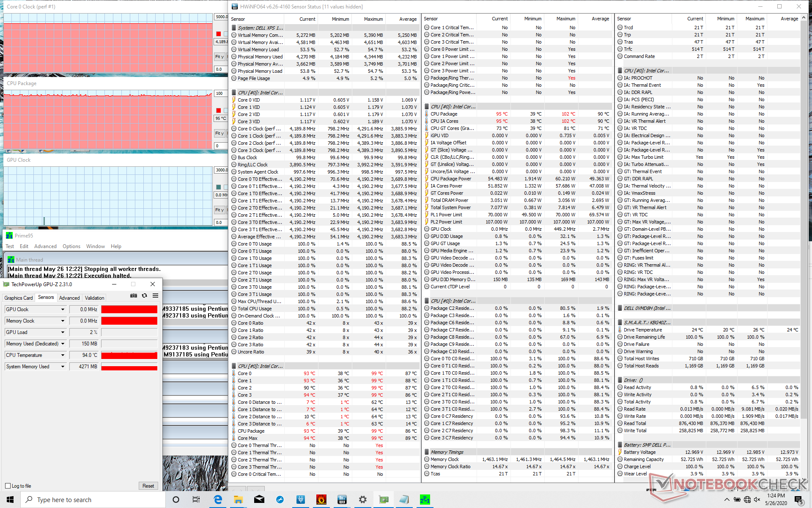Click the Prime95 window title icon
Image resolution: width=812 pixels, height=508 pixels.
pyautogui.click(x=9, y=235)
